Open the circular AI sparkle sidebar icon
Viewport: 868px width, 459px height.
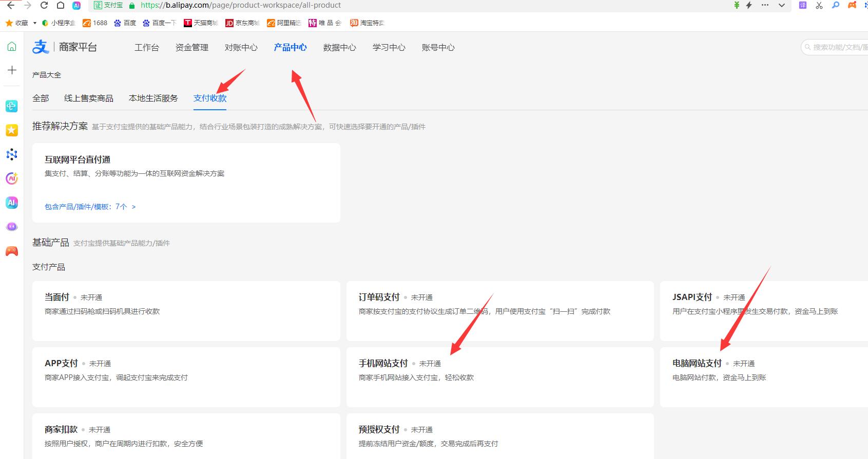(x=12, y=178)
